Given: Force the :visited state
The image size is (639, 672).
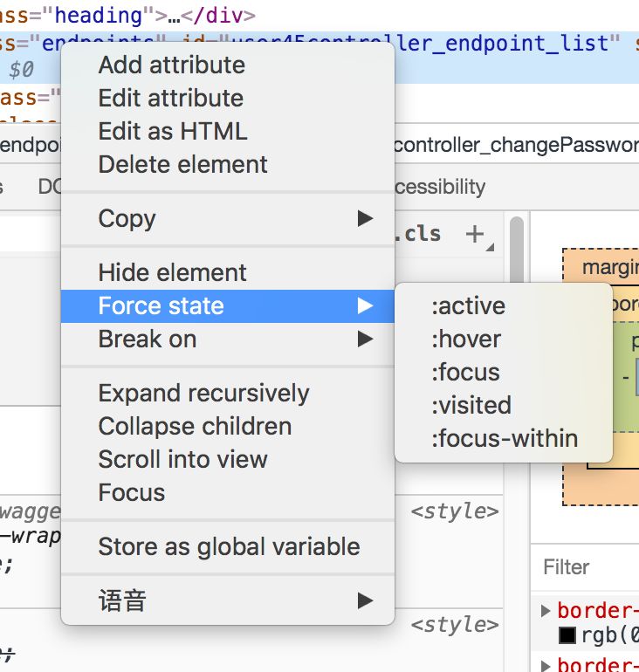Looking at the screenshot, I should click(504, 406).
